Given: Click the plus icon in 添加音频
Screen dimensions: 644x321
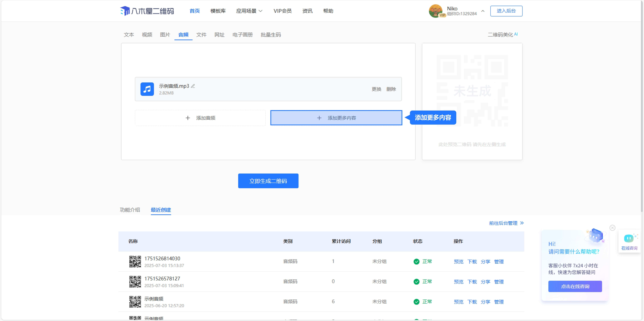Looking at the screenshot, I should click(x=188, y=118).
